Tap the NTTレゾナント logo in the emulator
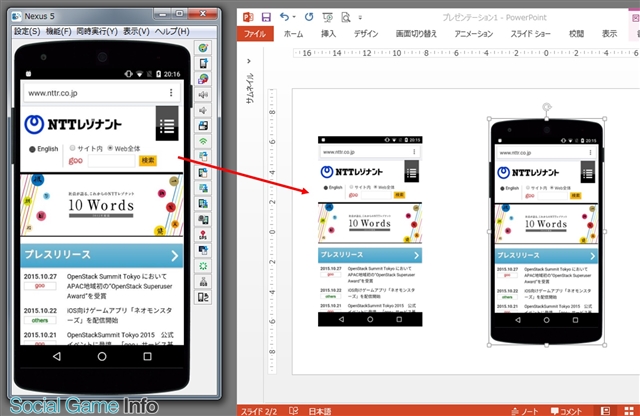 73,125
